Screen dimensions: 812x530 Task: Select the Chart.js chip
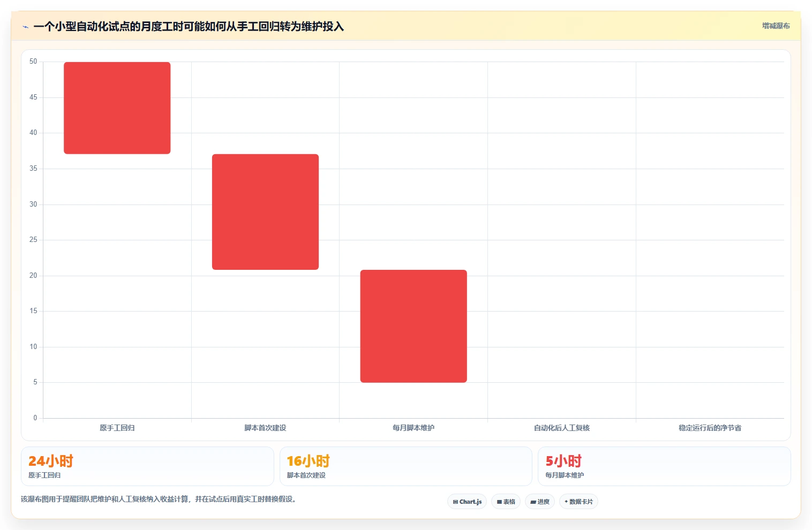click(x=467, y=502)
